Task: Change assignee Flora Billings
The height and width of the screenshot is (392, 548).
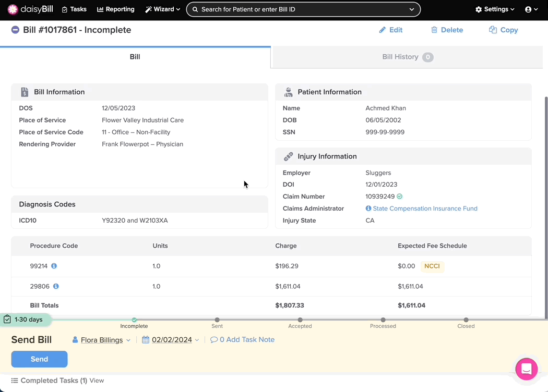Action: tap(101, 340)
